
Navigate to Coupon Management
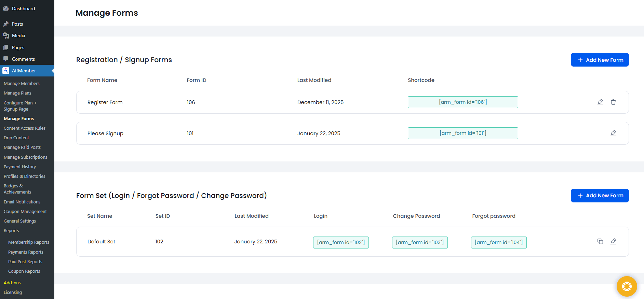(25, 211)
